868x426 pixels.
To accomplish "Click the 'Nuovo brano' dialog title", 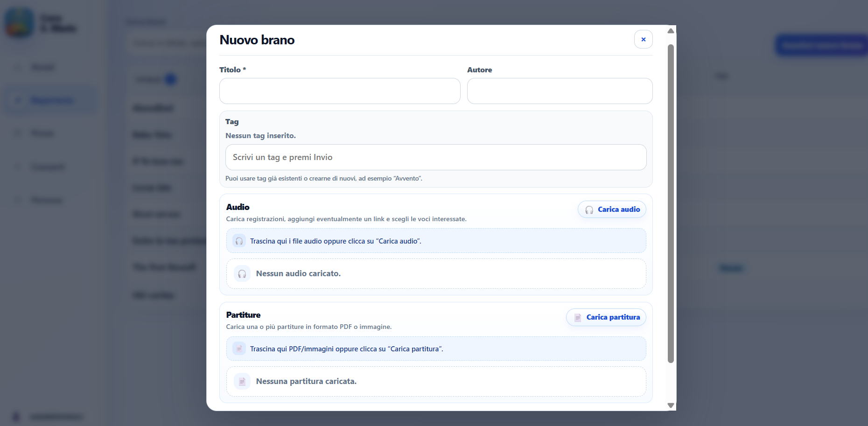I will 257,40.
